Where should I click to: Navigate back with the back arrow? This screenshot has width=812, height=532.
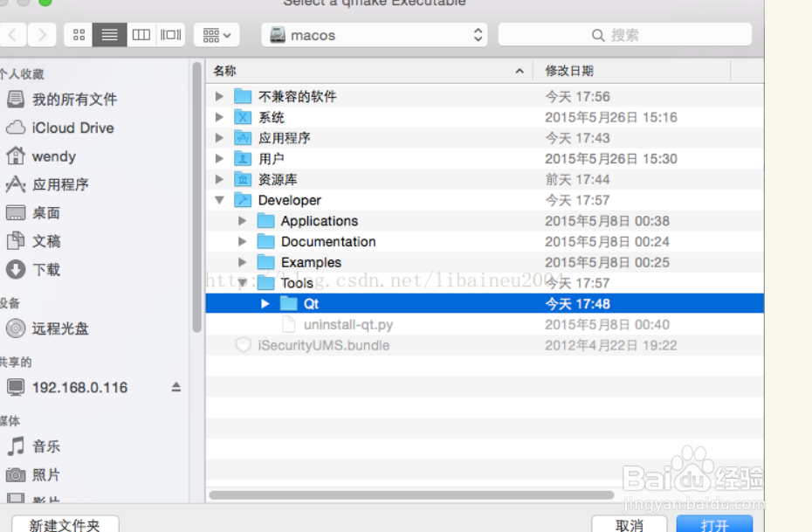pyautogui.click(x=13, y=34)
